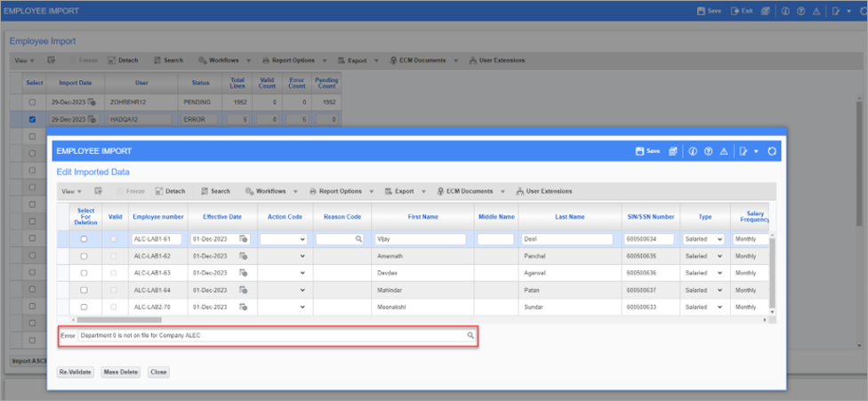
Task: Click the query-by-example icon in the background toolbar
Action: [52, 60]
